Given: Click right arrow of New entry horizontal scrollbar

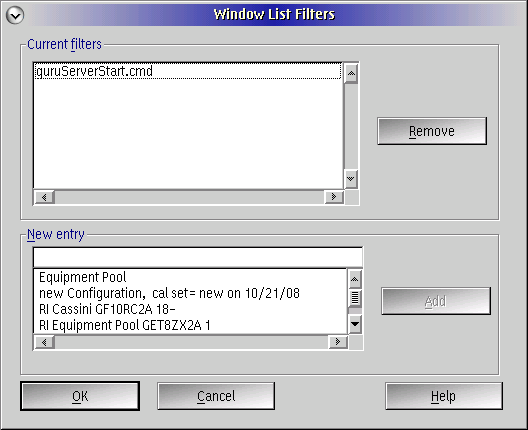Looking at the screenshot, I should 338,342.
